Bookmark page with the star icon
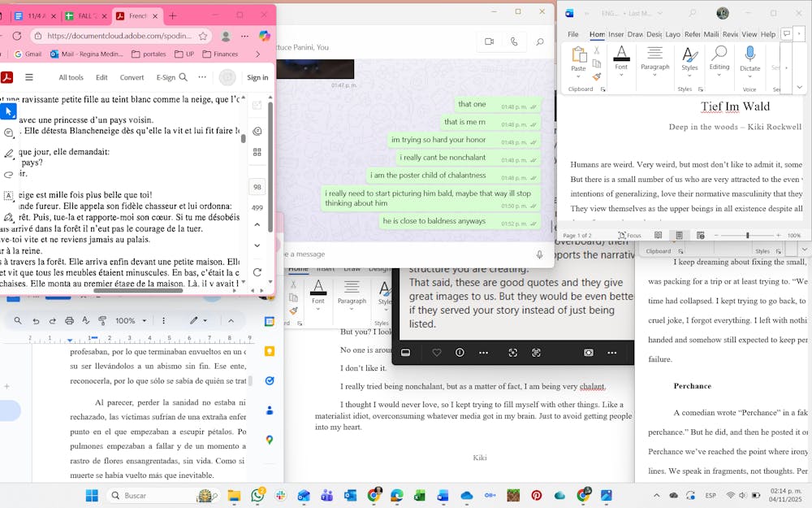Viewport: 812px width, 508px height. [203, 36]
